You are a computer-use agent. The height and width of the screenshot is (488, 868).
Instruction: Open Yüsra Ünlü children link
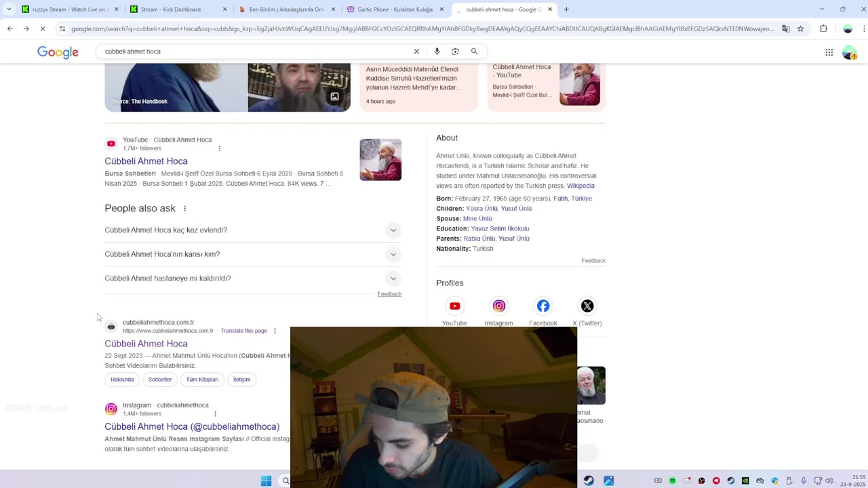click(481, 209)
